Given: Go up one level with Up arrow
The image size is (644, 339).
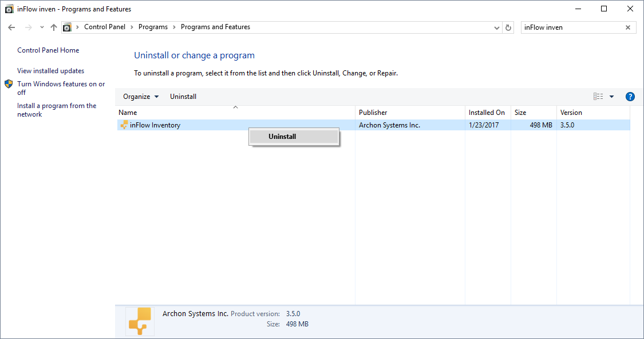Looking at the screenshot, I should click(54, 27).
